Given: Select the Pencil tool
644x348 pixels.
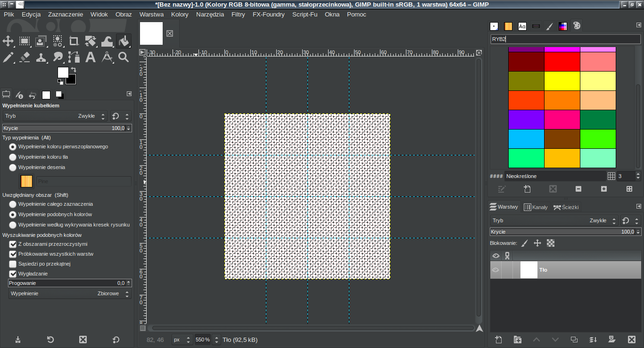Looking at the screenshot, I should pyautogui.click(x=8, y=57).
